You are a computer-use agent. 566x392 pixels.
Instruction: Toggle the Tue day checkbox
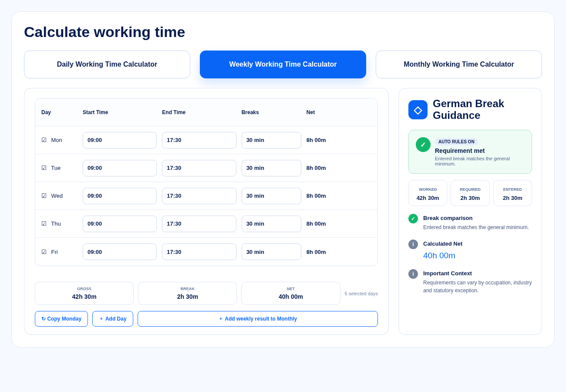click(44, 168)
